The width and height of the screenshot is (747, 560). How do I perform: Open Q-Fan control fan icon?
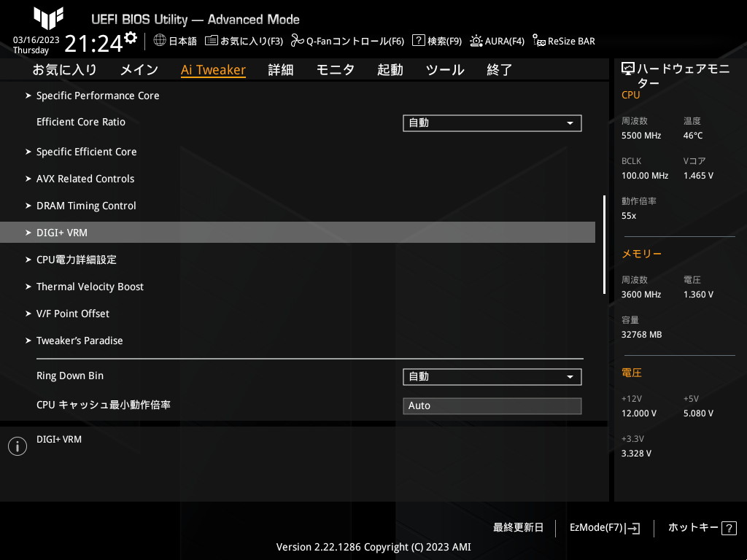pyautogui.click(x=298, y=41)
